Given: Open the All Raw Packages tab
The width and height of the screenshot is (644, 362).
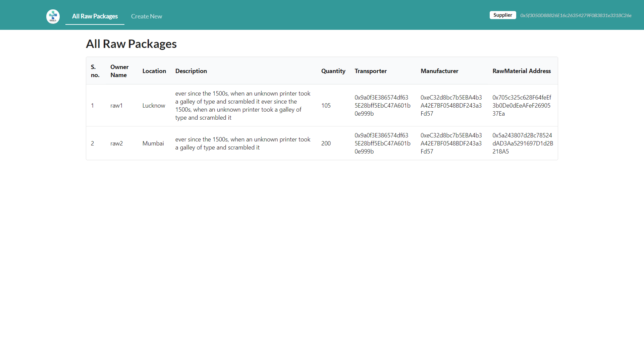Looking at the screenshot, I should [x=95, y=16].
